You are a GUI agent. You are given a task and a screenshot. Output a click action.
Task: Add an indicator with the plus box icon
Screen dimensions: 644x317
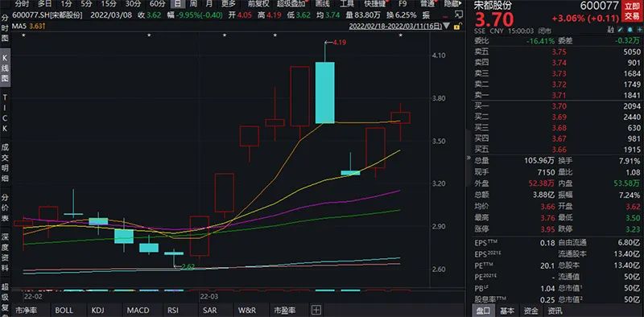[x=316, y=310]
